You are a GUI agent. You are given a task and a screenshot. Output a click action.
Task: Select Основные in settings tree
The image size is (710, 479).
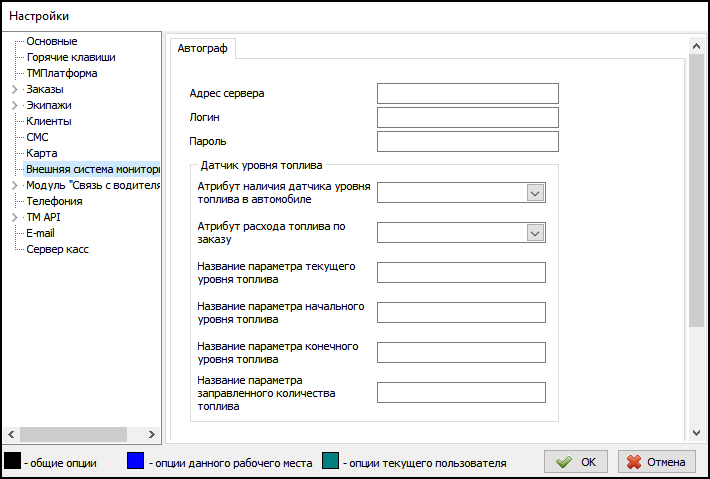(51, 42)
